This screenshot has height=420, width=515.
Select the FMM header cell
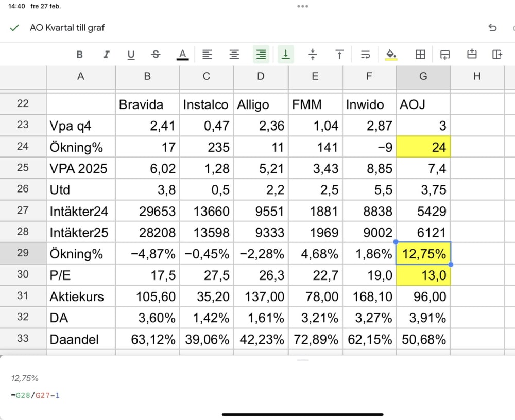point(315,104)
